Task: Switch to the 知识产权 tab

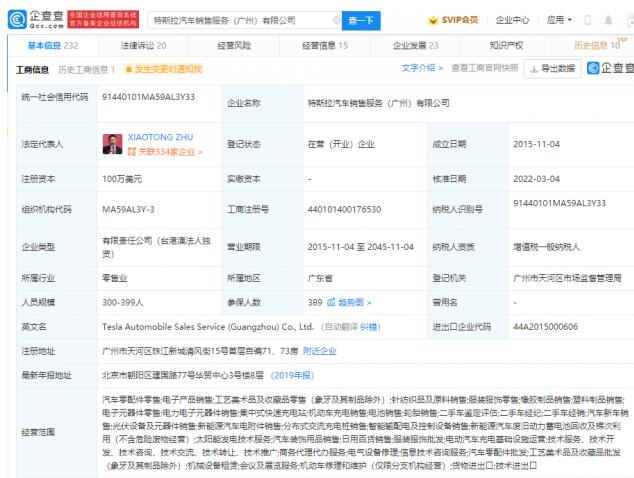Action: click(506, 46)
